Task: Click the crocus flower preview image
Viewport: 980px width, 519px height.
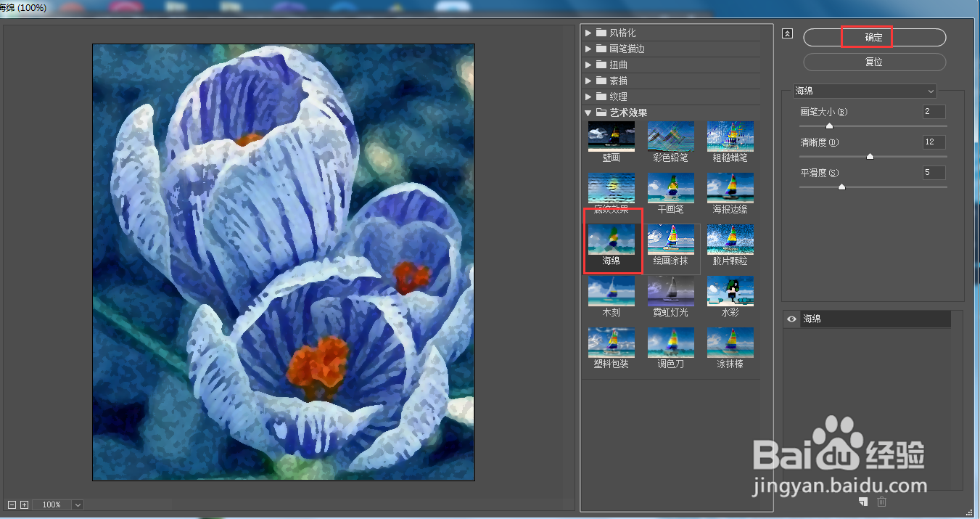Action: pos(284,262)
